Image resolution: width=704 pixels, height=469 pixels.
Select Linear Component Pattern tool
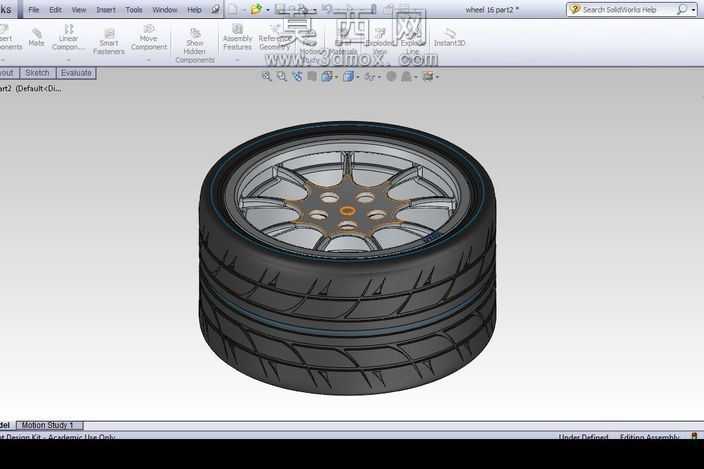coord(68,37)
